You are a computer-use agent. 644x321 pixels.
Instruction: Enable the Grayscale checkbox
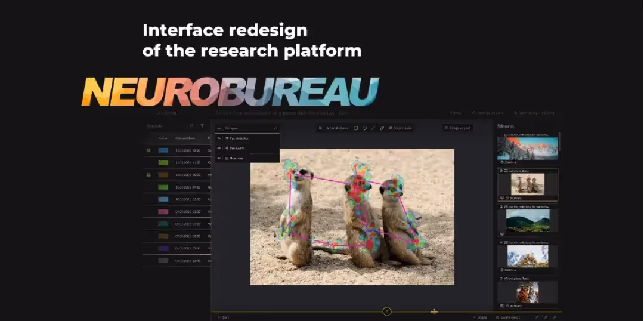coord(391,128)
